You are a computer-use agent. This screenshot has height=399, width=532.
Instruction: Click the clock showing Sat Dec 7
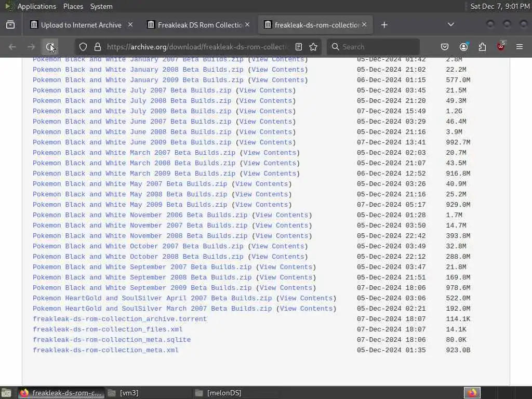[x=500, y=6]
